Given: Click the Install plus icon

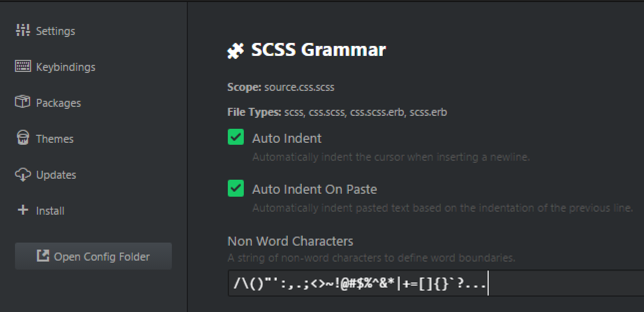Looking at the screenshot, I should [x=23, y=210].
